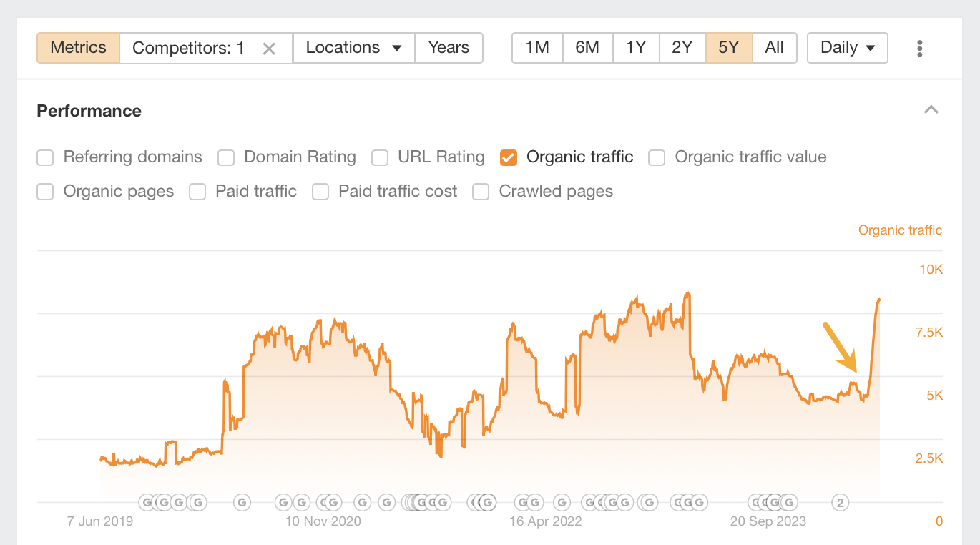Open the Daily frequency dropdown

[847, 47]
